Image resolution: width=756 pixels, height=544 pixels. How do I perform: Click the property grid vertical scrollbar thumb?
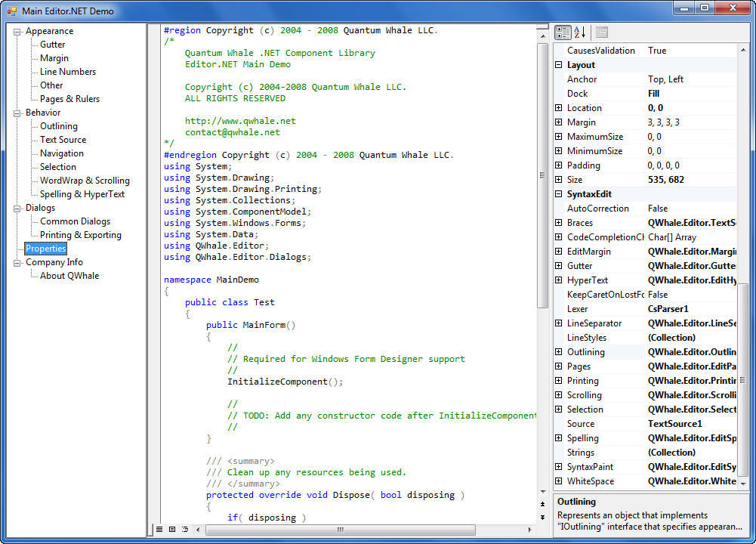[743, 380]
